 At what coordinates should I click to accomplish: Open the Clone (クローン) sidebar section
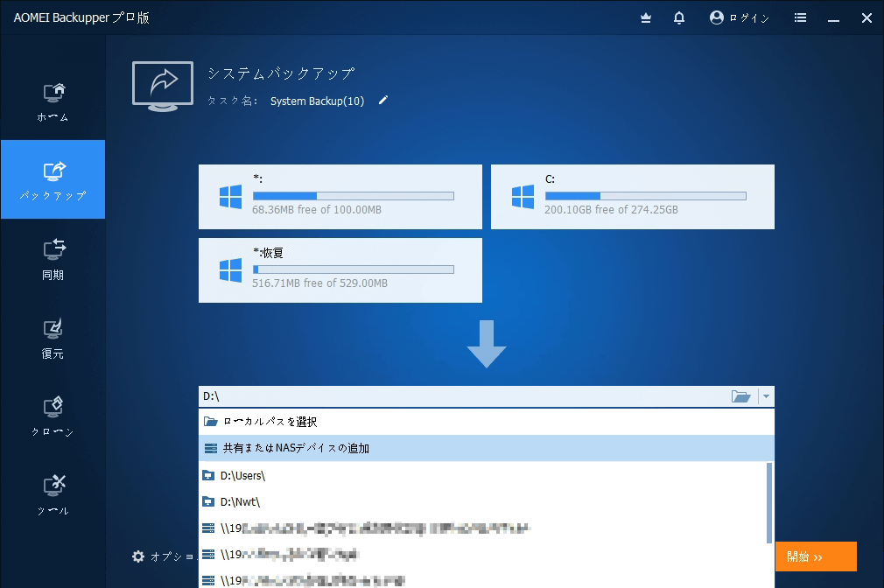point(53,416)
